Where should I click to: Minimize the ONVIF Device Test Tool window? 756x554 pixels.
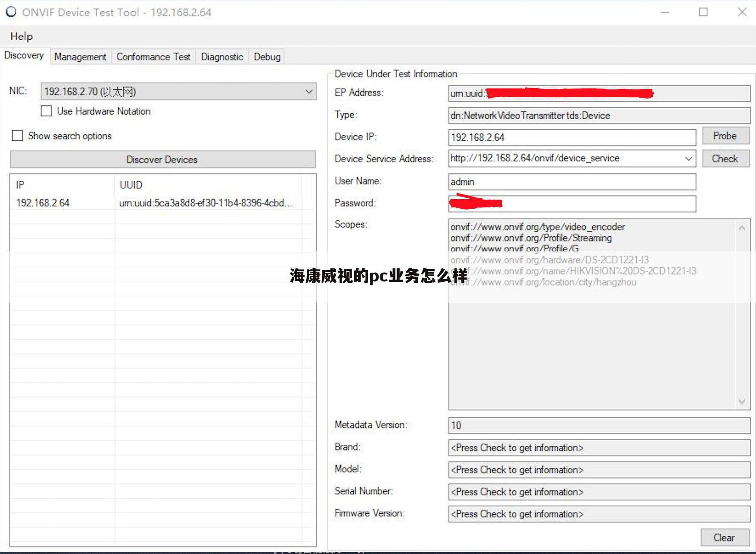665,12
